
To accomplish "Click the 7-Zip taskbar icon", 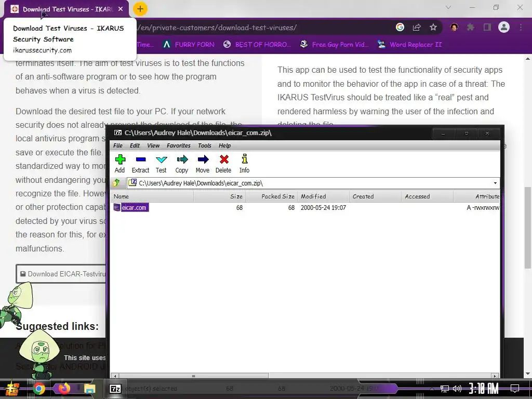I will [115, 389].
